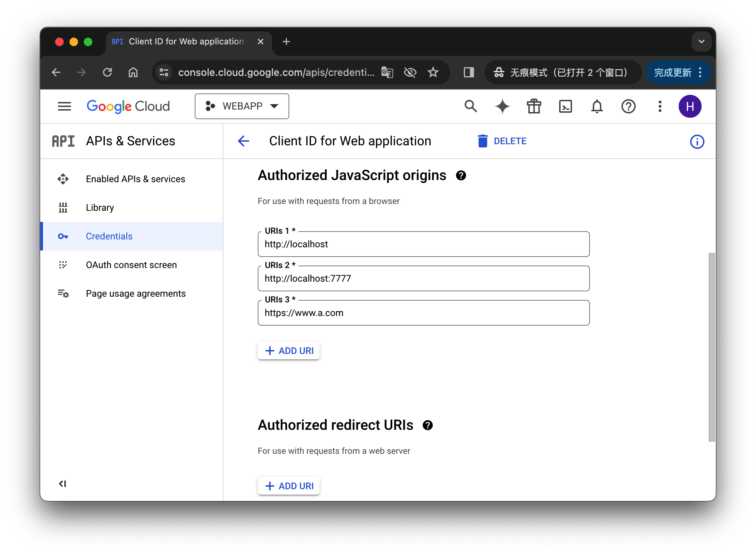756x554 pixels.
Task: Open the search magnifier in Google Cloud header
Action: click(471, 106)
